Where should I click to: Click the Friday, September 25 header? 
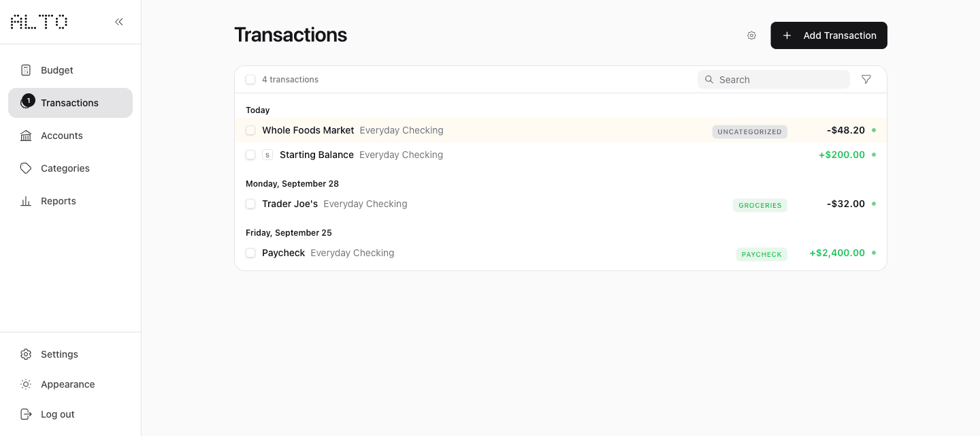[x=289, y=232]
